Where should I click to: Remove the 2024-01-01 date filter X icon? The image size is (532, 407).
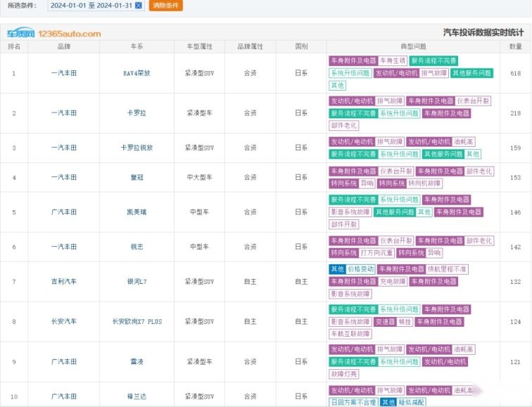coord(139,6)
